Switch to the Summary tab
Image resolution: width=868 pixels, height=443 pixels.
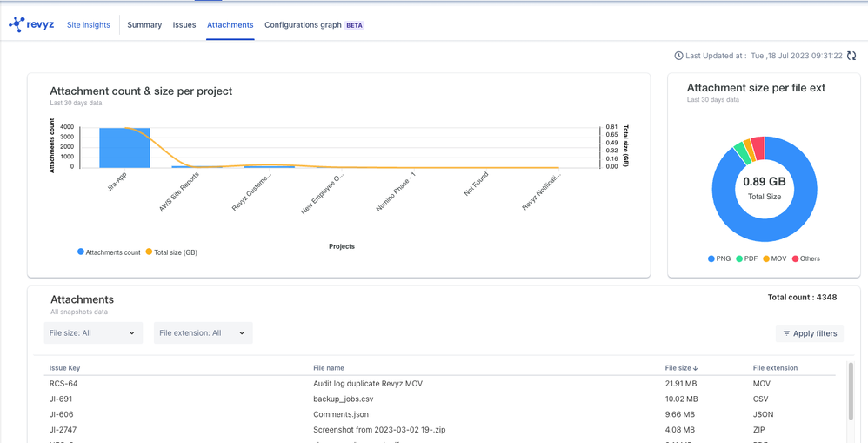(x=144, y=25)
